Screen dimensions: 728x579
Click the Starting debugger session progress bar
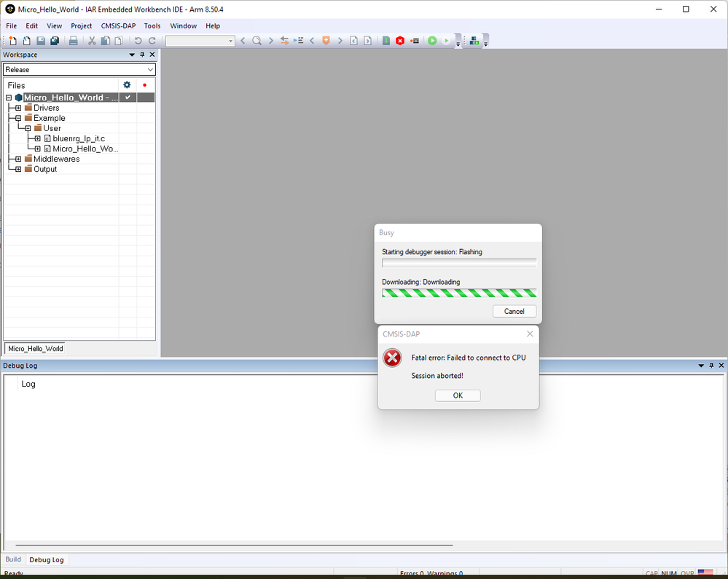coord(459,263)
